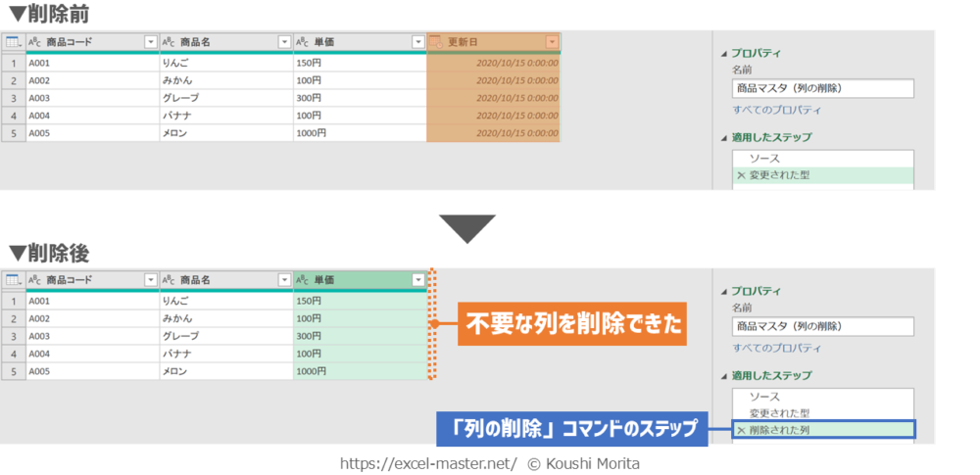Delete the 変更された型 step via X icon
This screenshot has width=980, height=475.
click(741, 175)
